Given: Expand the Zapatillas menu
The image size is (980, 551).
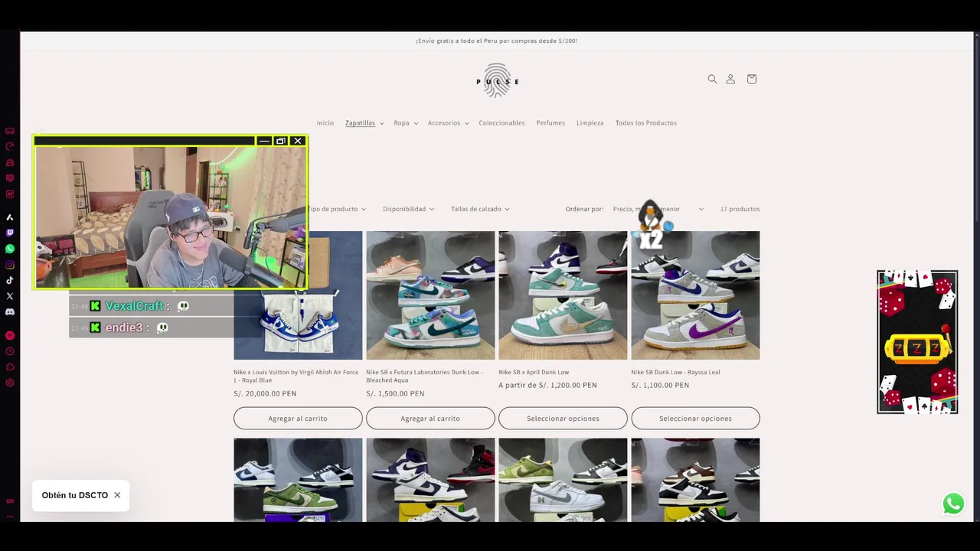Looking at the screenshot, I should tap(364, 123).
